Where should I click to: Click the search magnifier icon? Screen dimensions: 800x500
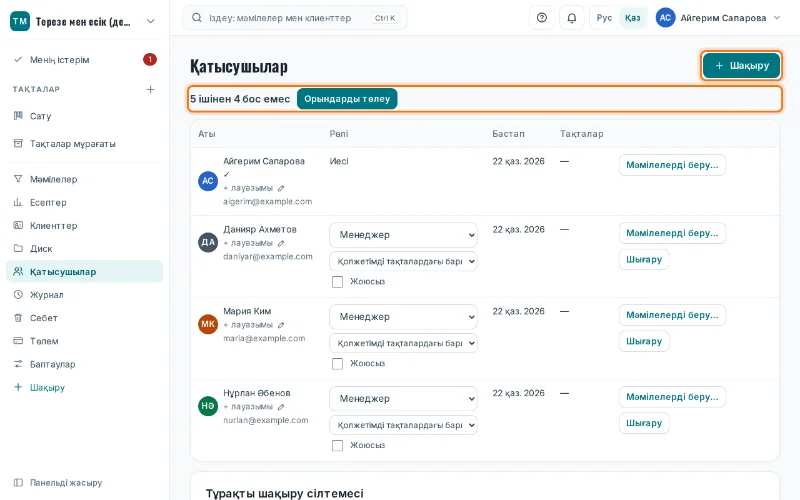(x=196, y=18)
